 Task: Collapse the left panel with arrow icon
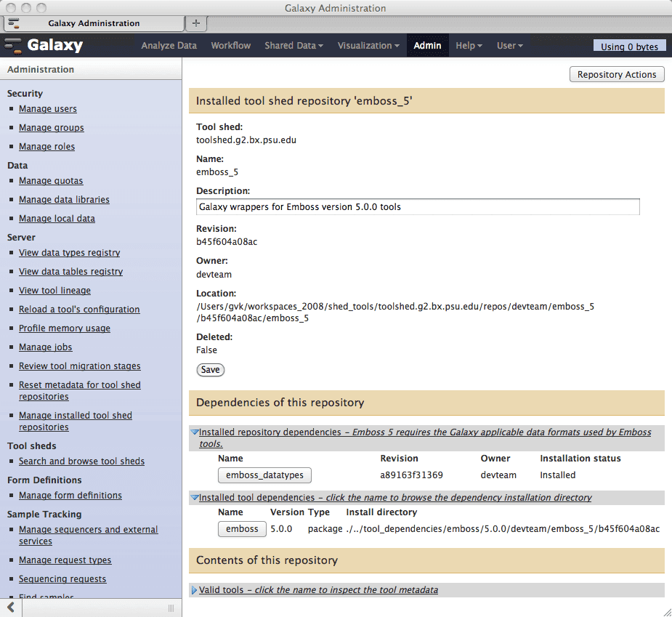(x=11, y=607)
